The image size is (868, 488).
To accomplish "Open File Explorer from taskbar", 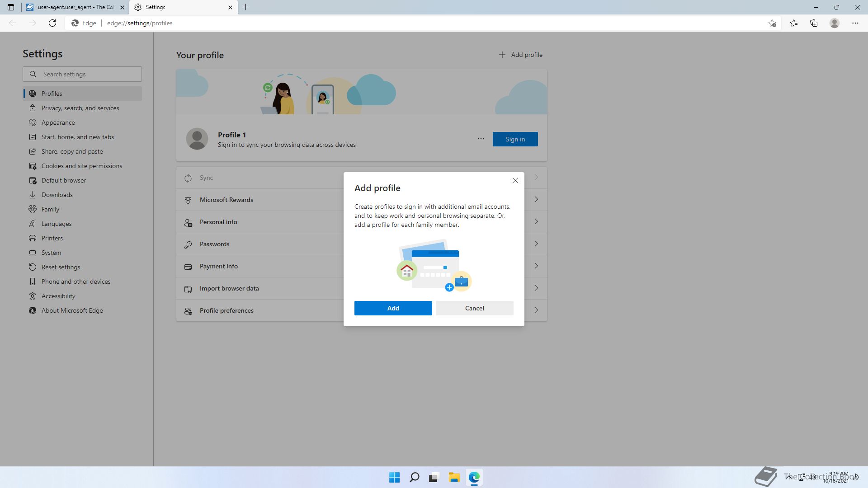I will point(454,477).
